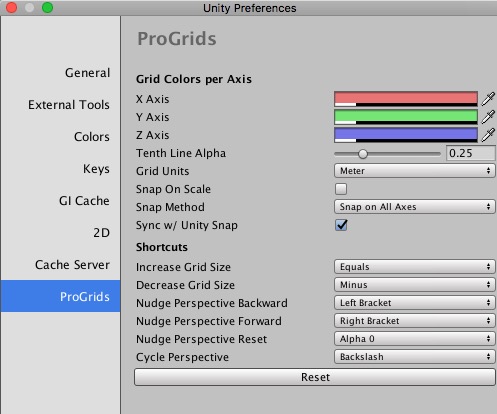Open the Keys preferences tab

(x=60, y=169)
